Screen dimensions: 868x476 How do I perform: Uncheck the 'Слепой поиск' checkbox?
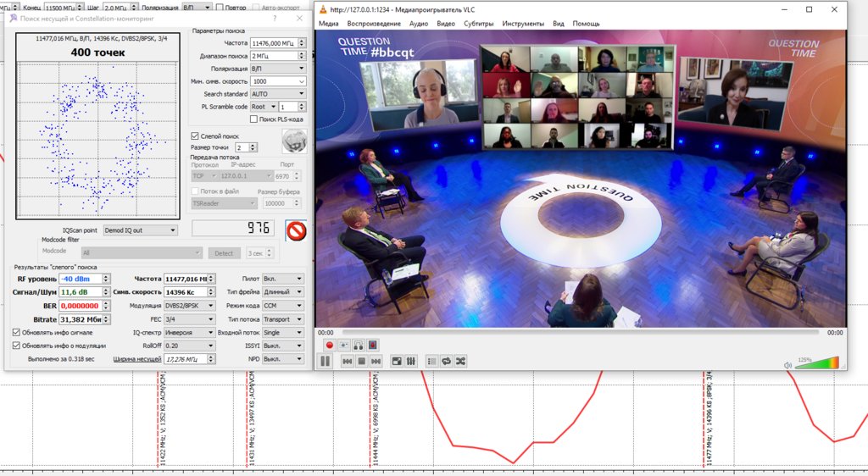tap(195, 136)
